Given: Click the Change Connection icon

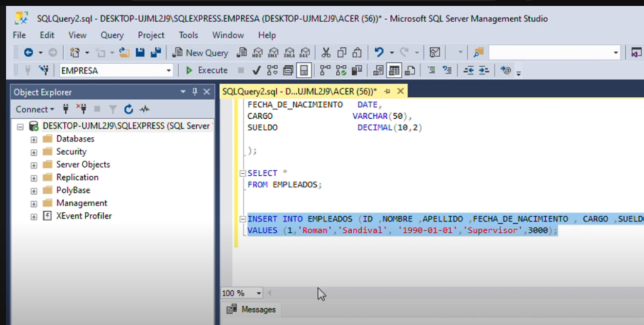Looking at the screenshot, I should [43, 70].
